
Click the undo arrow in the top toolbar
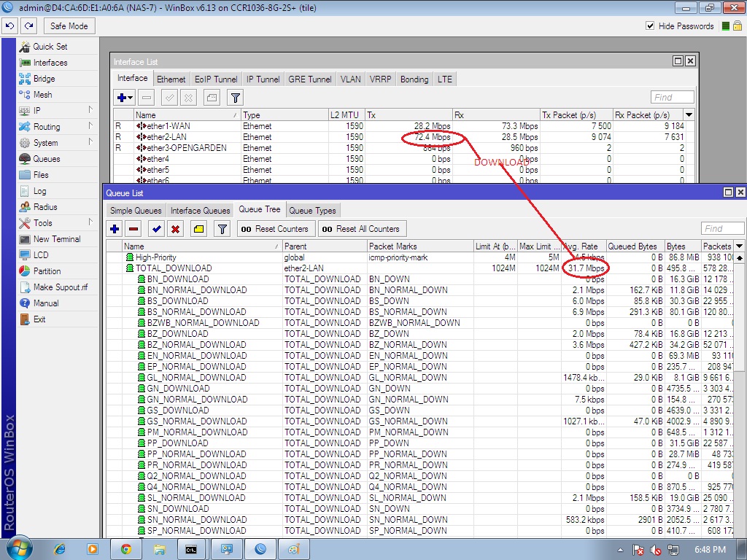click(9, 26)
